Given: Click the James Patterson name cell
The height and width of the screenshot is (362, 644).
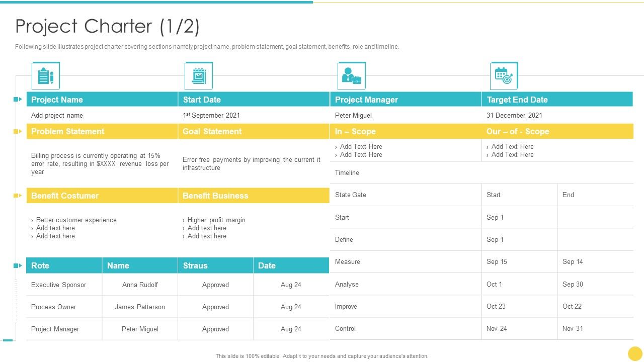Looking at the screenshot, I should [x=140, y=307].
